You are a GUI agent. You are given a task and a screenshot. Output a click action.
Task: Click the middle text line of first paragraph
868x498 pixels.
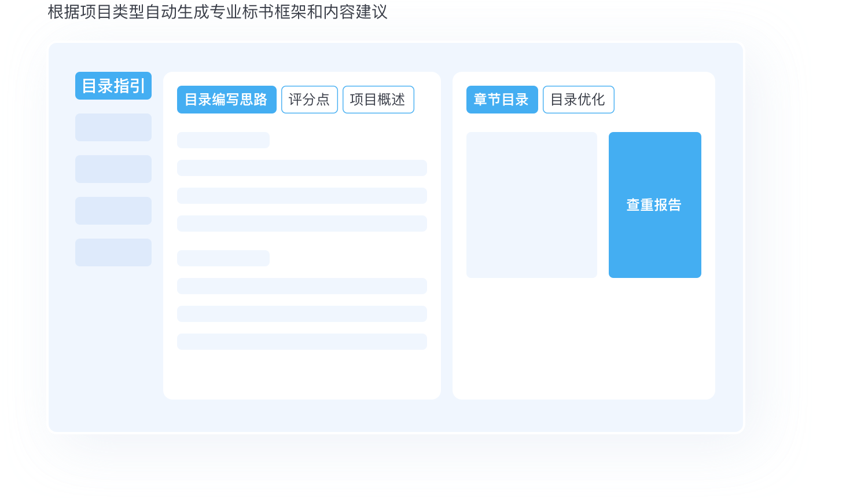click(x=301, y=196)
